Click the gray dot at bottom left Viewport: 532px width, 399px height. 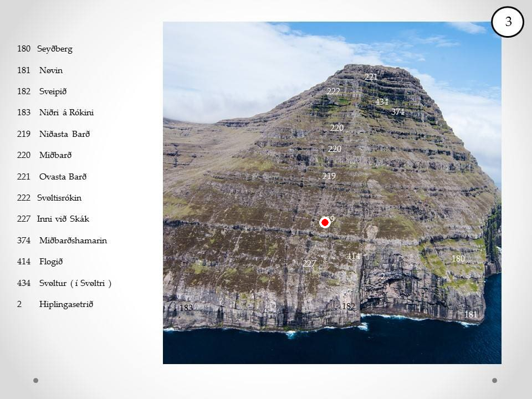pyautogui.click(x=35, y=380)
